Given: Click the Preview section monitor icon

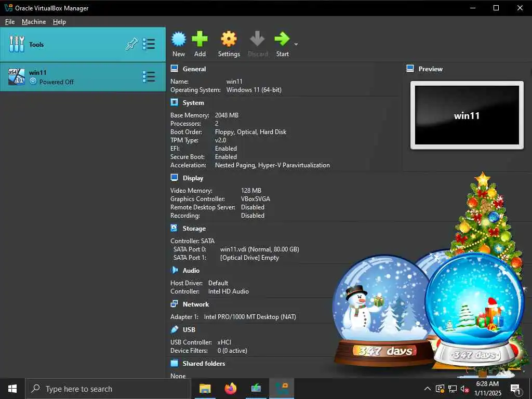Looking at the screenshot, I should 410,69.
